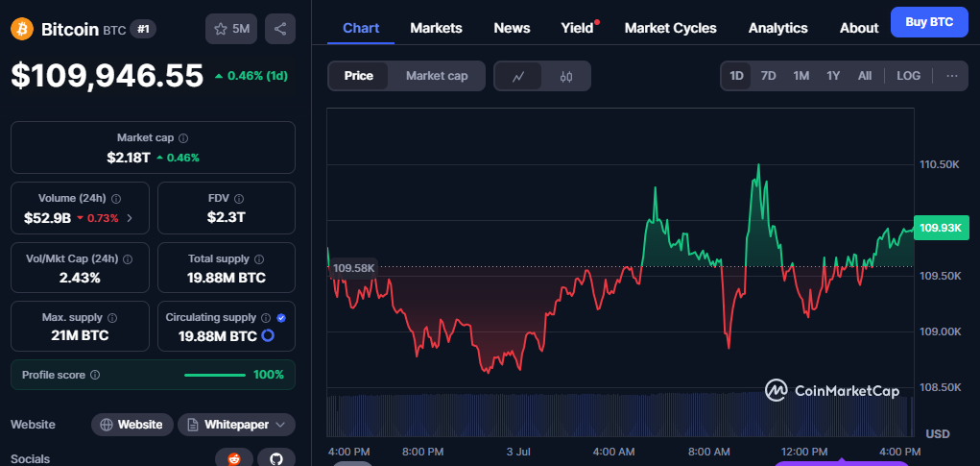This screenshot has width=980, height=466.
Task: Toggle LOG scale on chart
Action: click(908, 76)
